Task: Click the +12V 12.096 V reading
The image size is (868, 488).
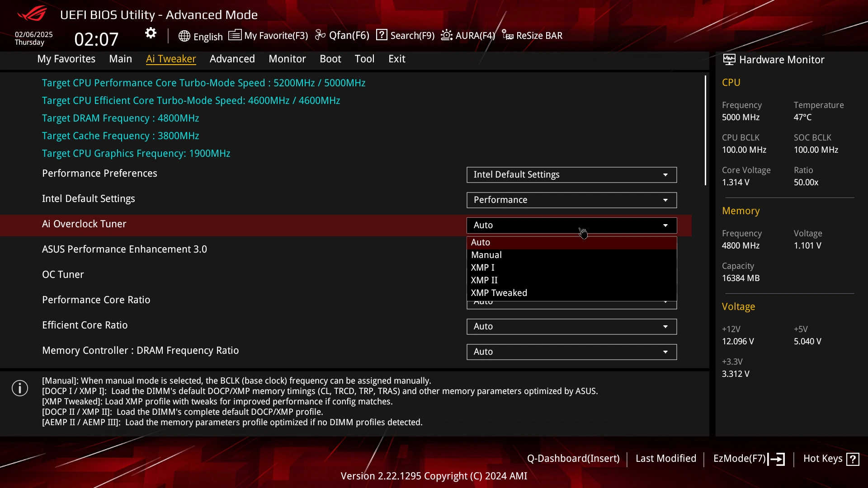Action: [738, 342]
